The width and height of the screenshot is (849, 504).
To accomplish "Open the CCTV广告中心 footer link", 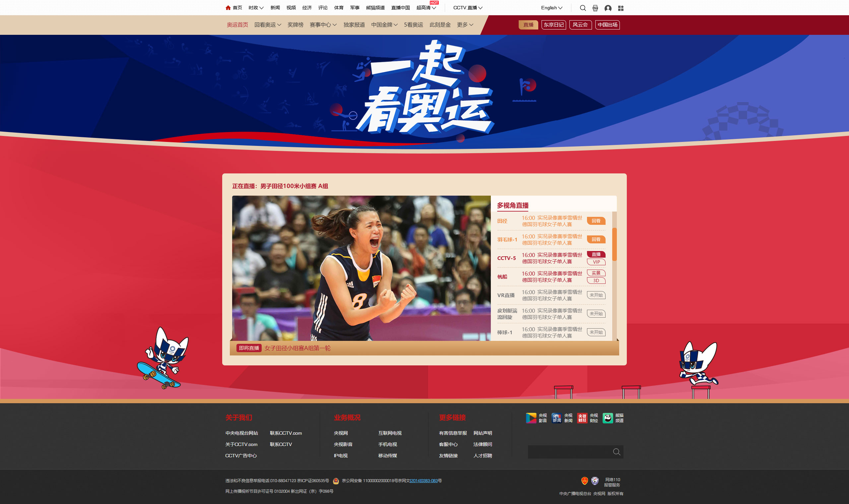I will click(x=241, y=456).
